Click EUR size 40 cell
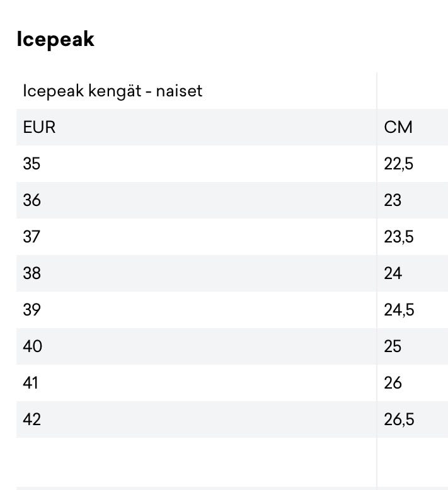This screenshot has width=448, height=490. [x=32, y=346]
